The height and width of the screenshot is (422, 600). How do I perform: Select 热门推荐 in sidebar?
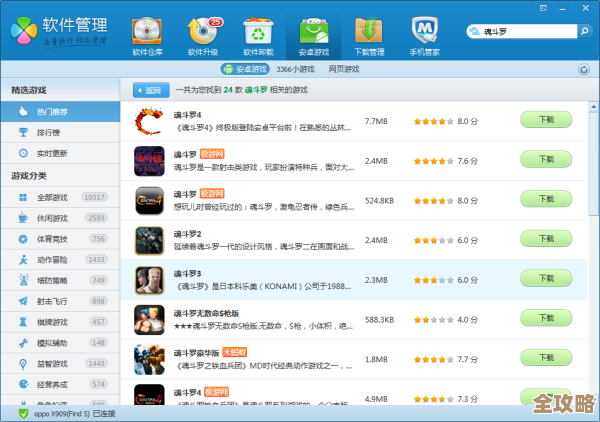[x=60, y=112]
